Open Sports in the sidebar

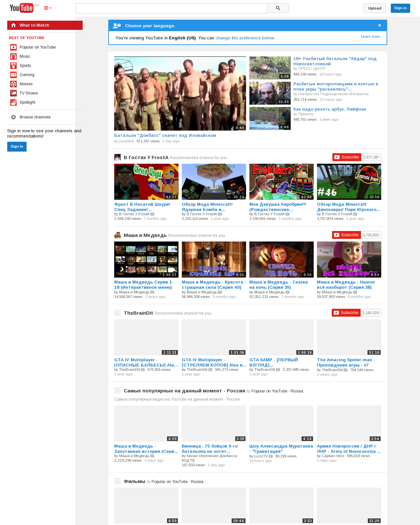click(x=25, y=66)
